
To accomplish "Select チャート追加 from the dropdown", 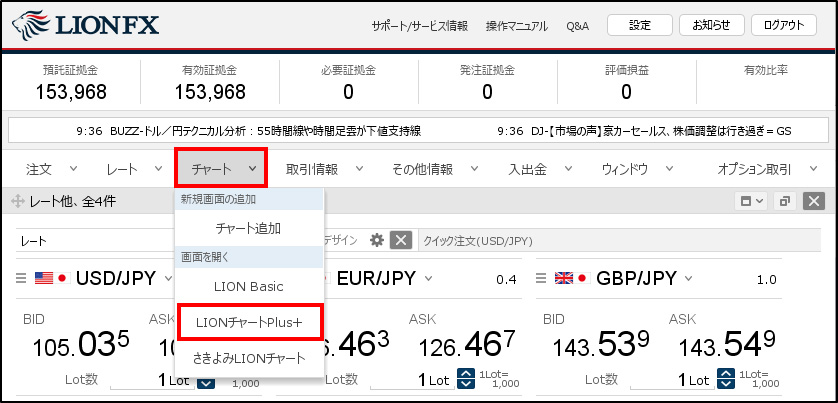I will (249, 229).
